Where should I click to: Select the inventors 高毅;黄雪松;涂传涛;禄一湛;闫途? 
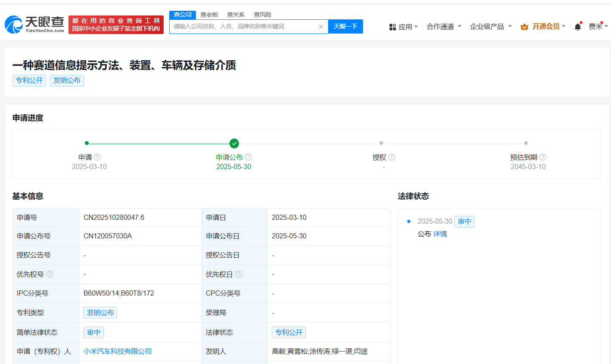(319, 352)
